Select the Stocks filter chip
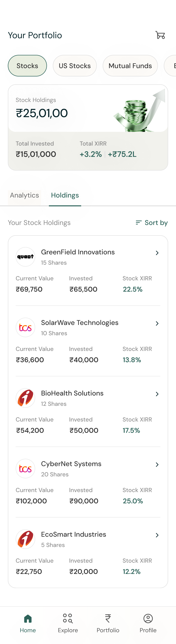Image resolution: width=176 pixels, height=644 pixels. (27, 66)
